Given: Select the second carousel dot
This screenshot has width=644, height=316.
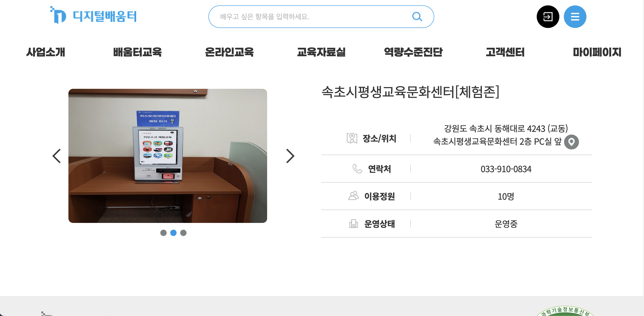Looking at the screenshot, I should pos(173,233).
